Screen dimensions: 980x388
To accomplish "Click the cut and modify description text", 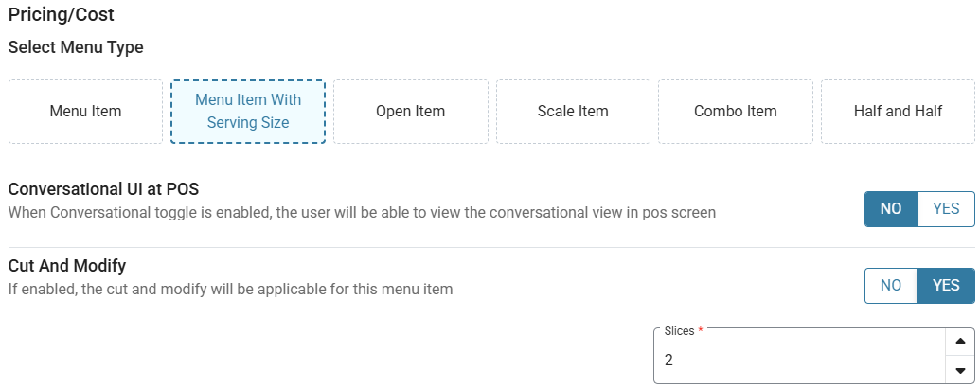I will (231, 290).
